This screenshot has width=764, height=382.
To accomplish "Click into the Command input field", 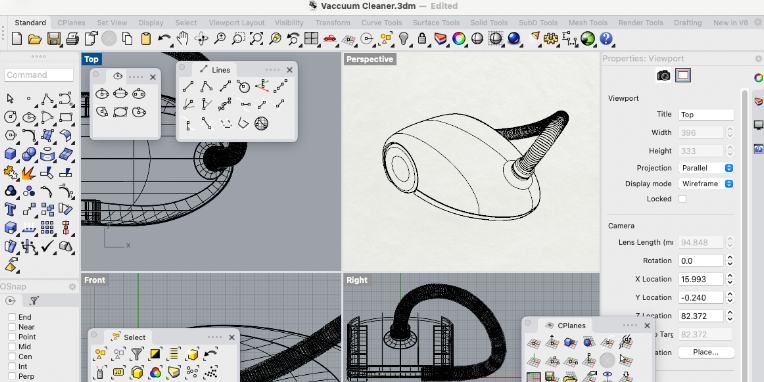I will click(x=39, y=75).
